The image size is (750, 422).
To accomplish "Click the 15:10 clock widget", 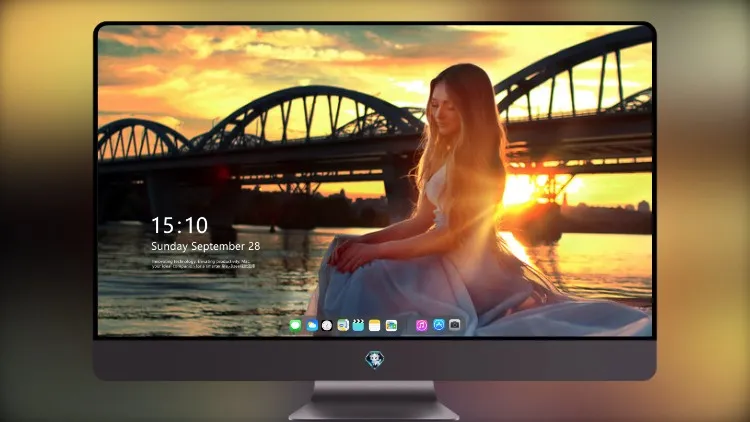I will (x=179, y=225).
